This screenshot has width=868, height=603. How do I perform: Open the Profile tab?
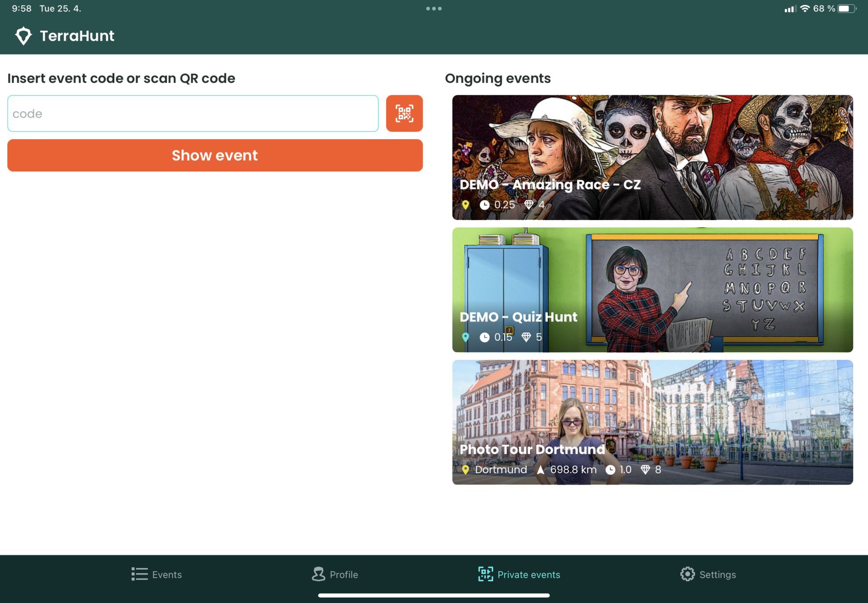click(335, 574)
